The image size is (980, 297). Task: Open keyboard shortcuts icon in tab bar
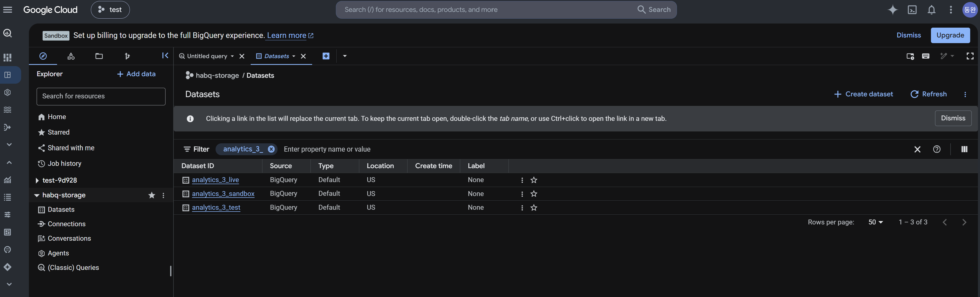pyautogui.click(x=926, y=56)
